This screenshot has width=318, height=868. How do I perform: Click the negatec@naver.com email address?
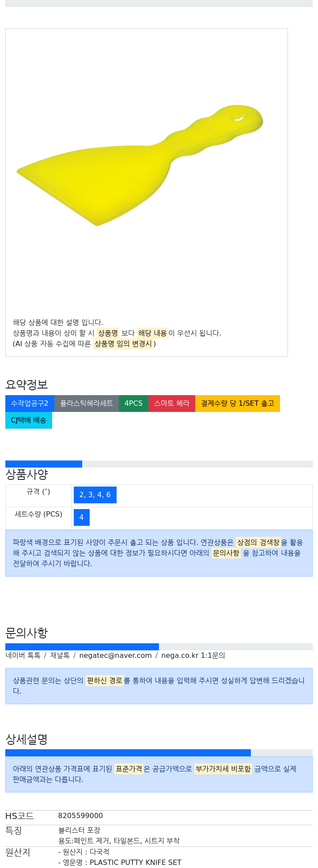115,656
